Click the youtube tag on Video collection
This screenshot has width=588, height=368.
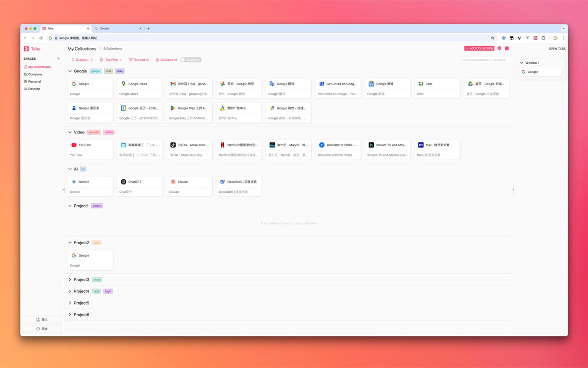click(x=94, y=132)
